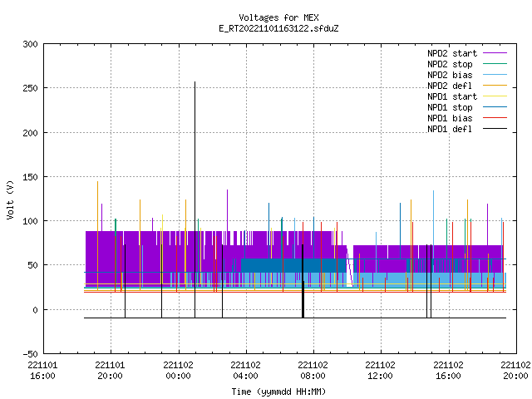Screen dimensions: 532x399
Task: Click the 150 y-axis tick label
Action: click(30, 177)
